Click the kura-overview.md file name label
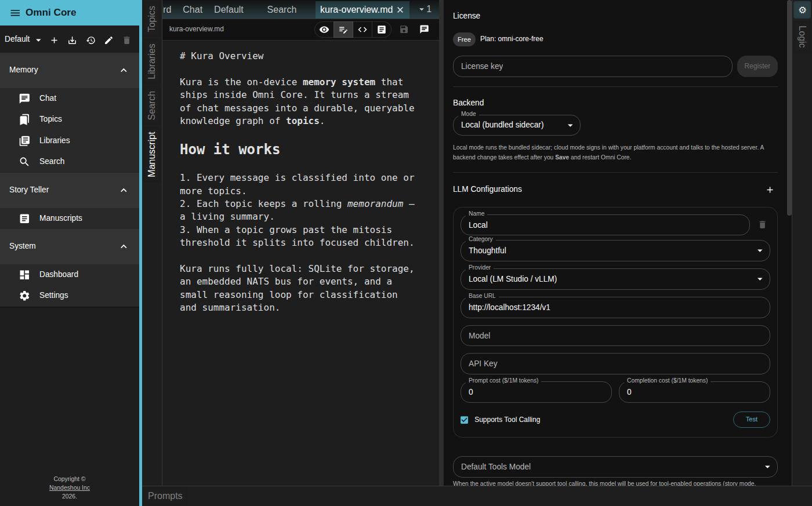Screen dimensions: 812x506 (x=197, y=29)
